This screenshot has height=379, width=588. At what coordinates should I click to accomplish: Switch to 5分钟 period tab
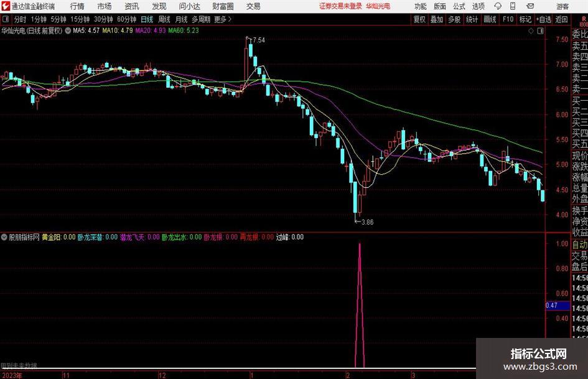(58, 19)
